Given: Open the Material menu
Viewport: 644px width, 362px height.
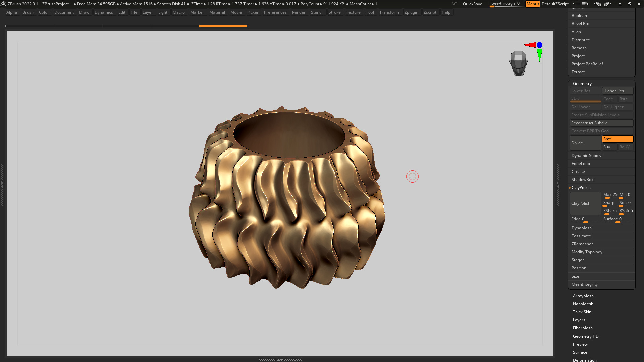Looking at the screenshot, I should tap(217, 12).
